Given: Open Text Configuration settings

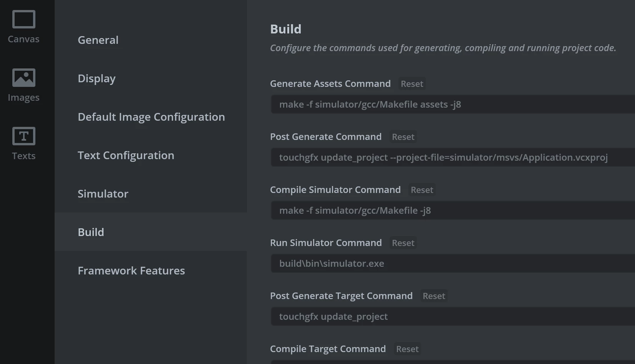Looking at the screenshot, I should (x=150, y=155).
